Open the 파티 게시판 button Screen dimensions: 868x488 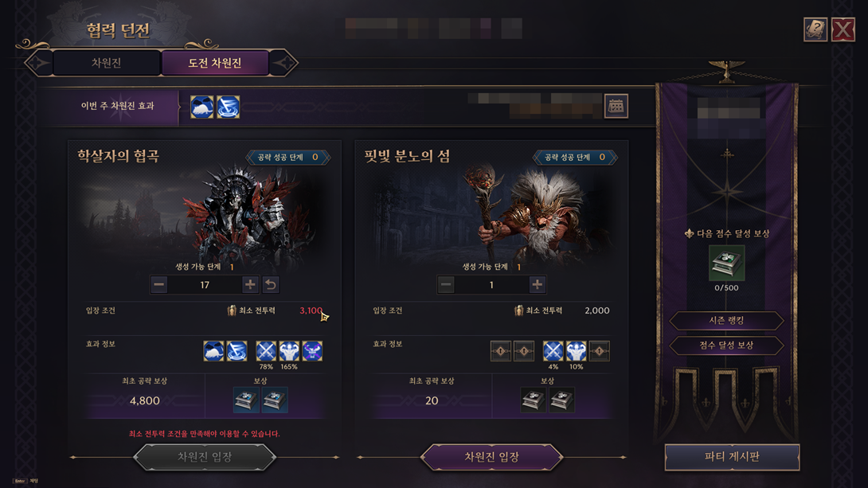click(x=732, y=457)
